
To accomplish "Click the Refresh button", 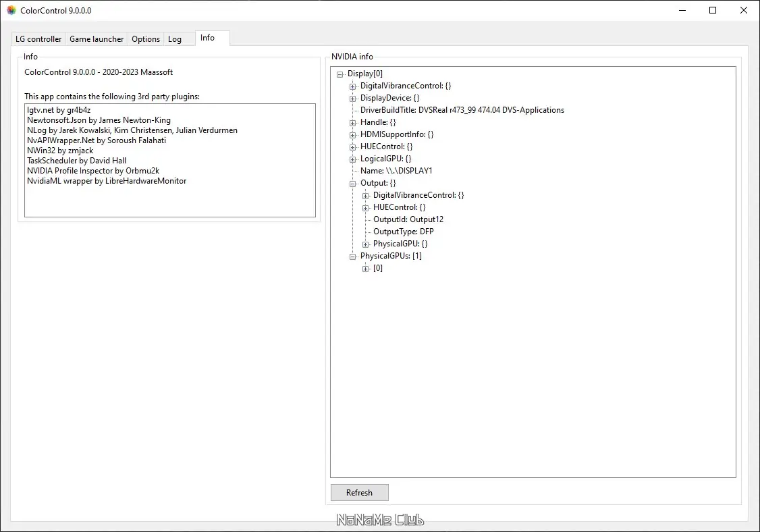I will point(359,492).
